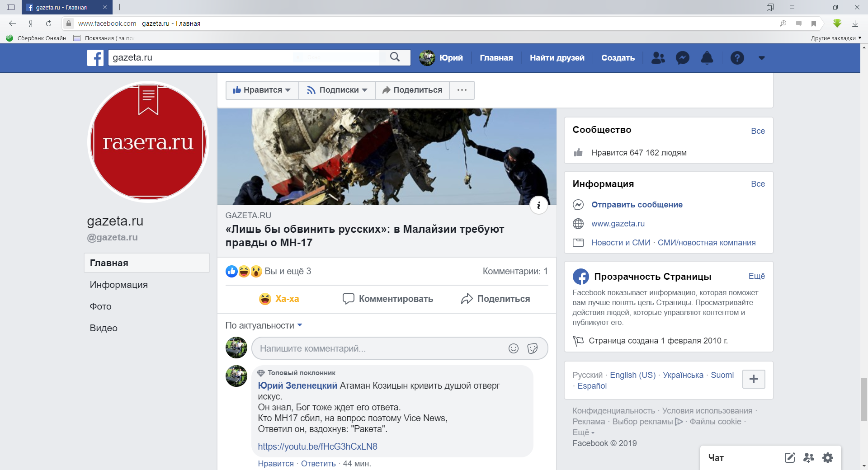Image resolution: width=868 pixels, height=470 pixels.
Task: Click Ответить under the comment
Action: point(318,464)
